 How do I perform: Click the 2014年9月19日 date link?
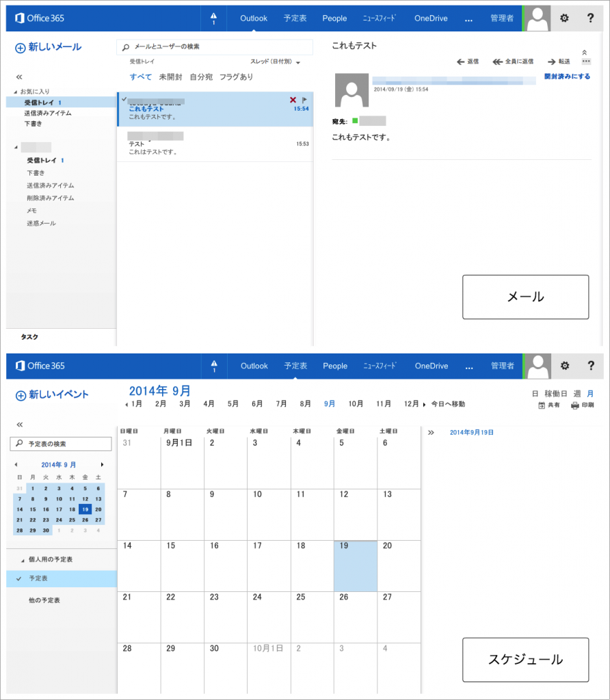click(472, 433)
